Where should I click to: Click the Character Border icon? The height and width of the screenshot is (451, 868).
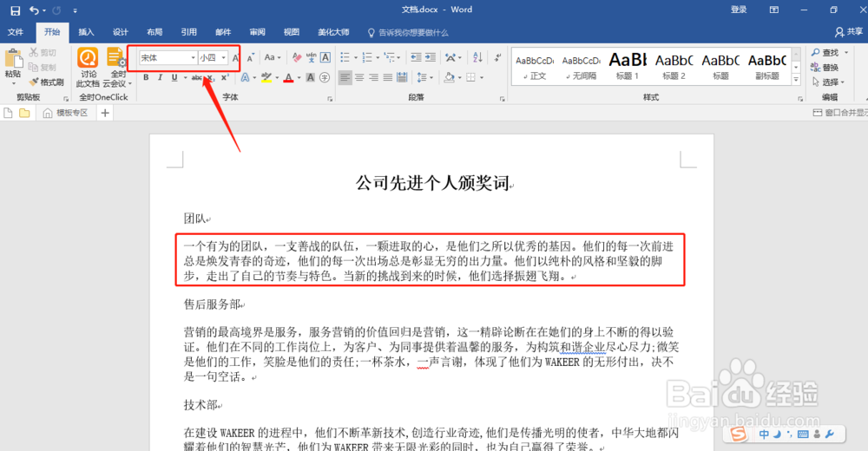click(x=325, y=57)
